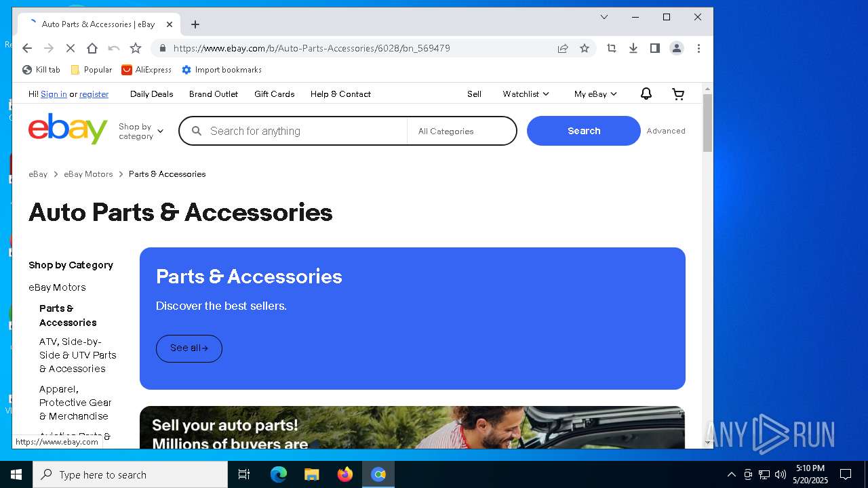Click the Windows taskbar search box

tap(130, 474)
